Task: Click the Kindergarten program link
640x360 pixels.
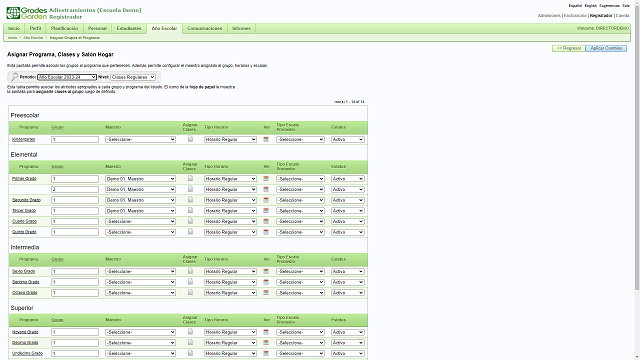Action: pos(24,140)
